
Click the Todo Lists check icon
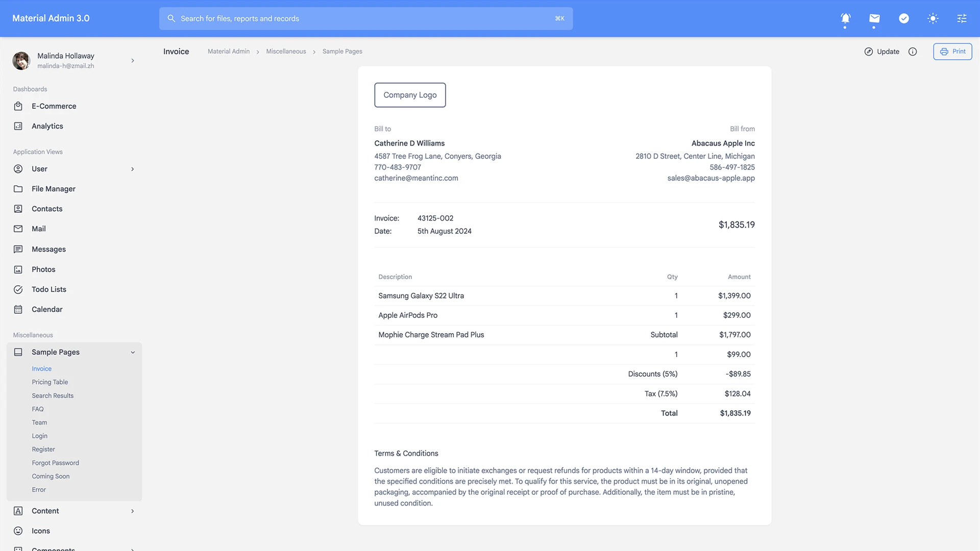click(18, 289)
